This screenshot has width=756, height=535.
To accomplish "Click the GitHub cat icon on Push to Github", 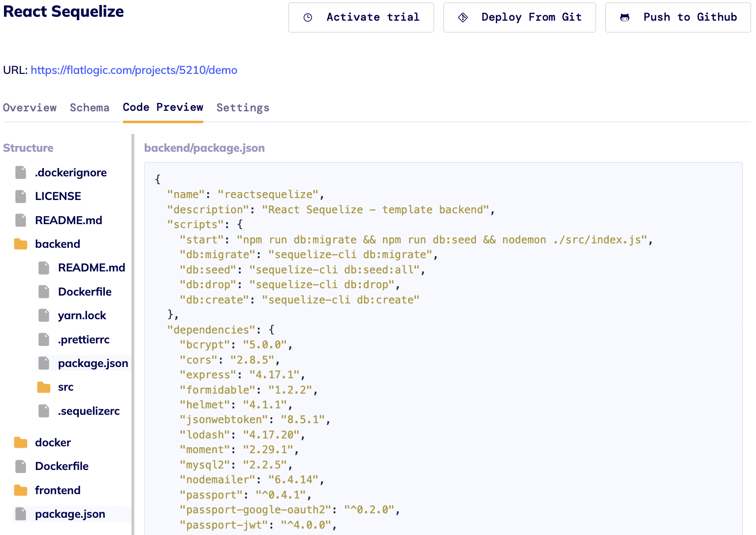I will pyautogui.click(x=625, y=18).
